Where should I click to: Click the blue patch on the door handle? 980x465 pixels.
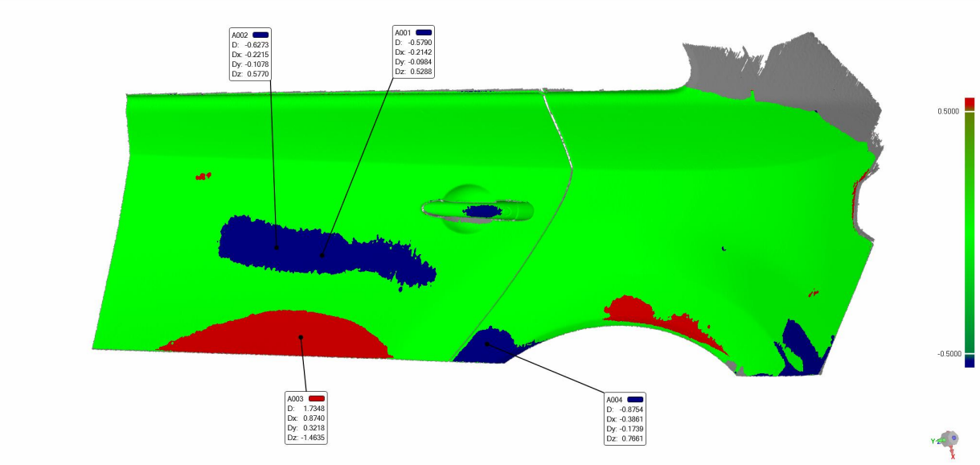[482, 211]
